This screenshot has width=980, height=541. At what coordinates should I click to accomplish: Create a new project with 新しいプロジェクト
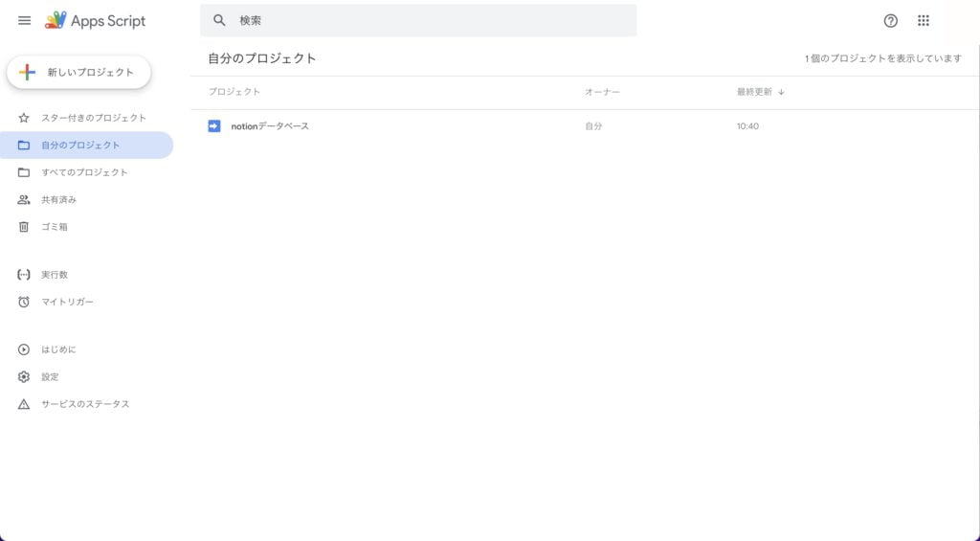(x=78, y=72)
